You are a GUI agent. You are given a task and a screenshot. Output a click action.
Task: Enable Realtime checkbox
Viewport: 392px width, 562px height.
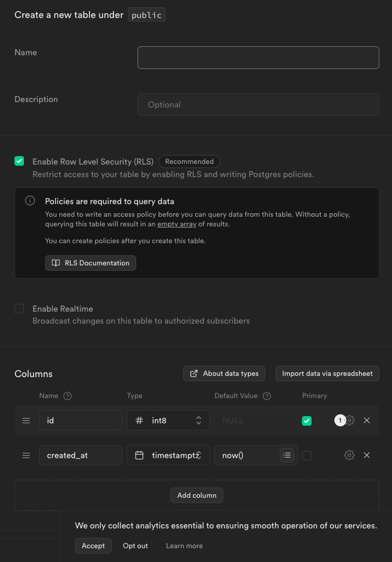click(19, 309)
